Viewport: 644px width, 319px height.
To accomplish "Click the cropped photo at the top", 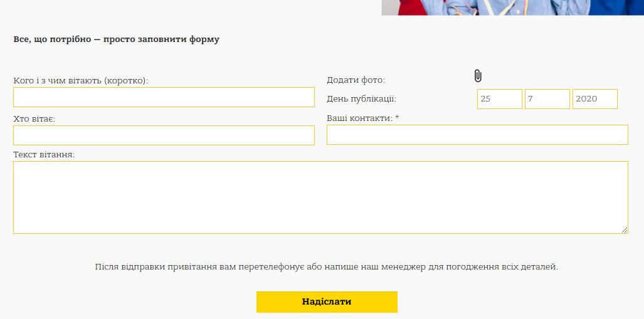I will [x=512, y=8].
